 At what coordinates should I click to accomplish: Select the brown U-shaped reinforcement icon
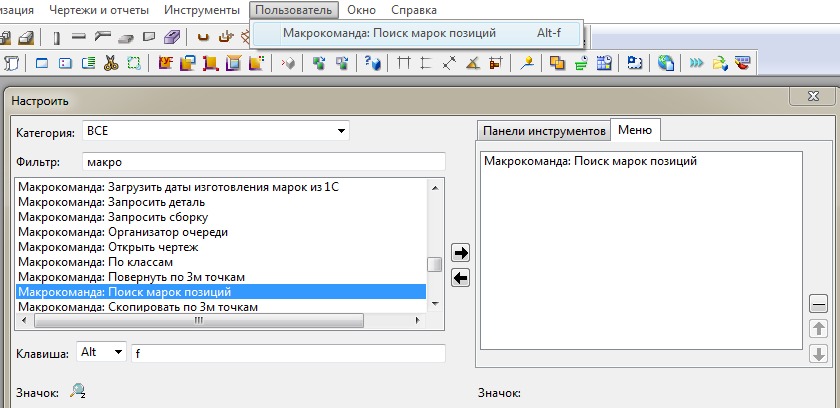click(202, 37)
